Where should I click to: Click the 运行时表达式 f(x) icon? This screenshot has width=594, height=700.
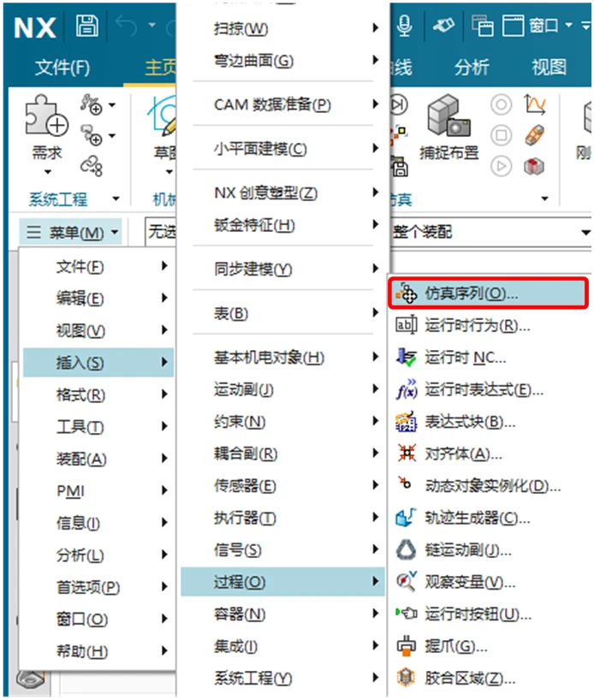pyautogui.click(x=407, y=389)
